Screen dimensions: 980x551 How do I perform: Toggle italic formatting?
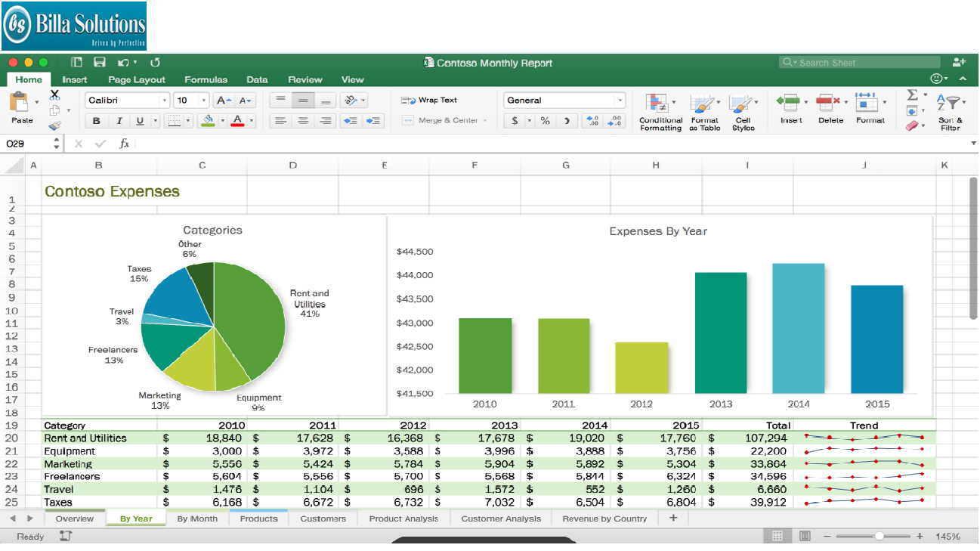click(x=119, y=121)
